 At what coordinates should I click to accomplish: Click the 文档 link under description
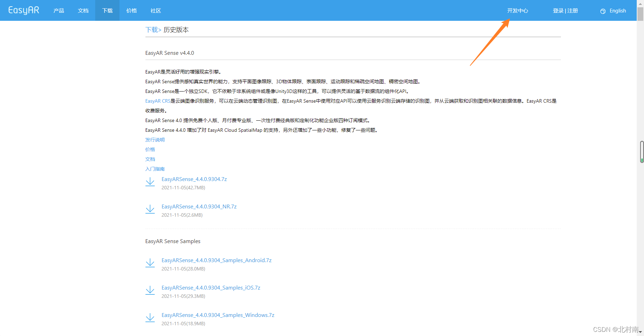[150, 159]
